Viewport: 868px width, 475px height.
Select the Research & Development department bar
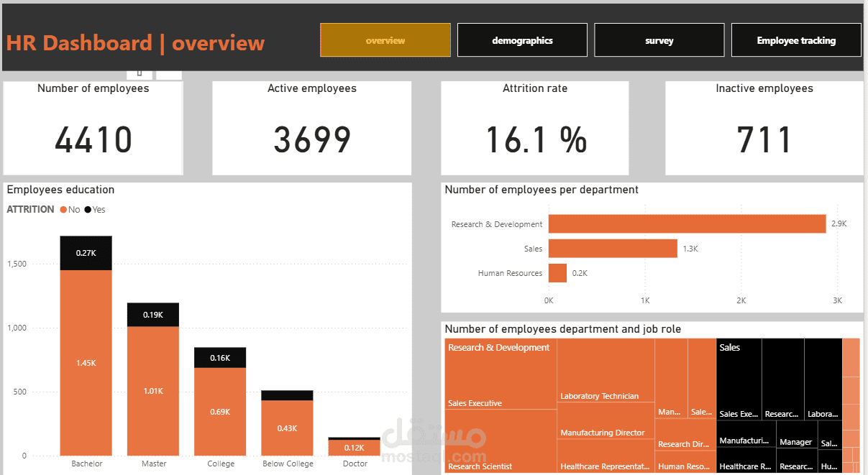coord(683,223)
